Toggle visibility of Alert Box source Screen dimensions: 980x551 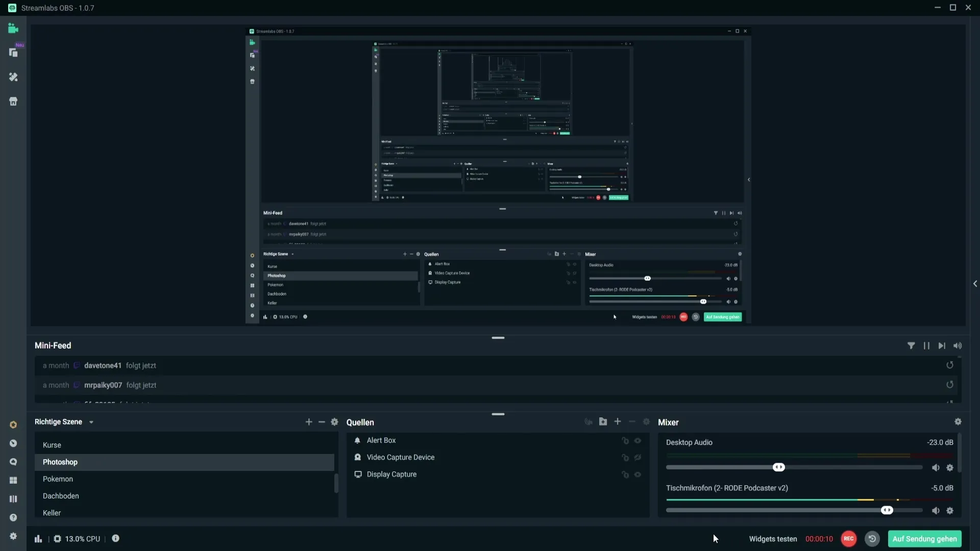[x=638, y=441]
